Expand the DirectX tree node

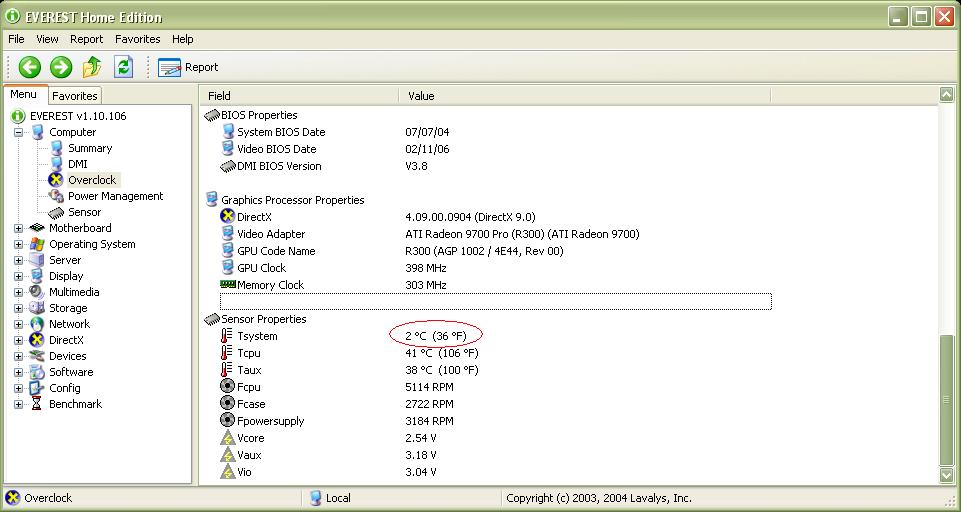tap(18, 340)
